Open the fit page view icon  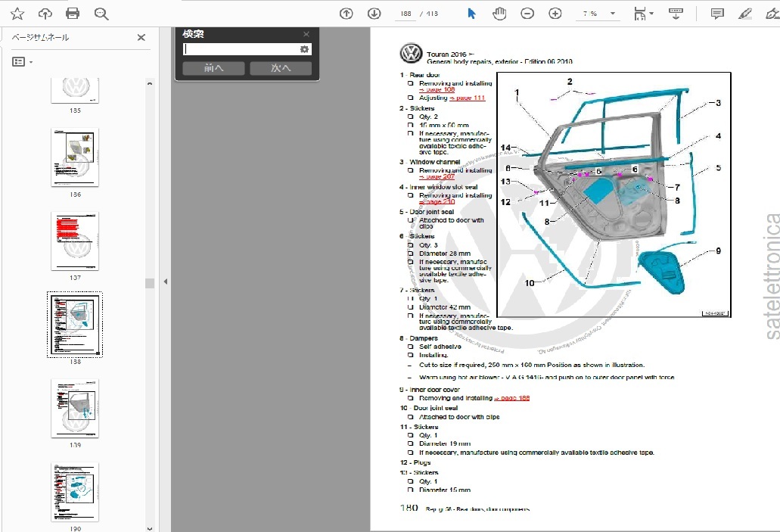pyautogui.click(x=640, y=14)
